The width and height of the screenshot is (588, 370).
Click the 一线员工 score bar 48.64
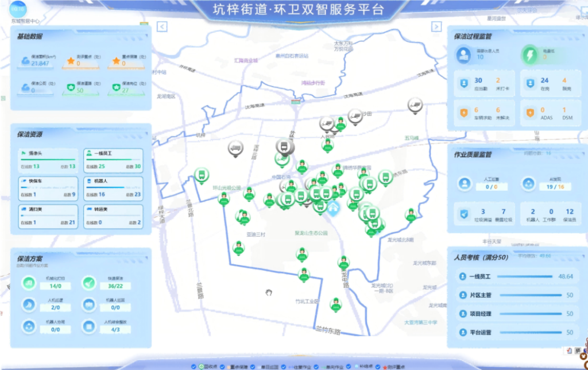pyautogui.click(x=523, y=276)
